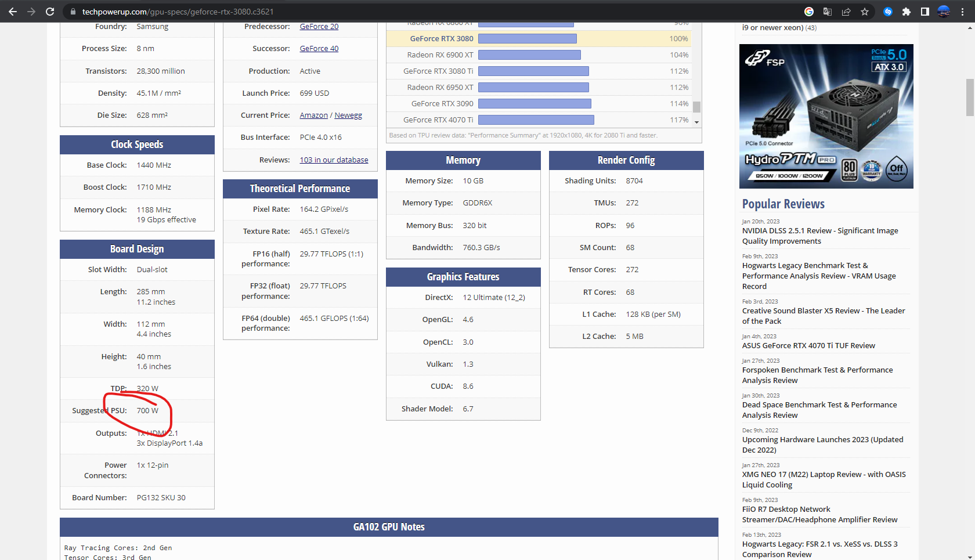
Task: Click the Bus Interface value PCIe 4.0 x16
Action: [x=320, y=138]
